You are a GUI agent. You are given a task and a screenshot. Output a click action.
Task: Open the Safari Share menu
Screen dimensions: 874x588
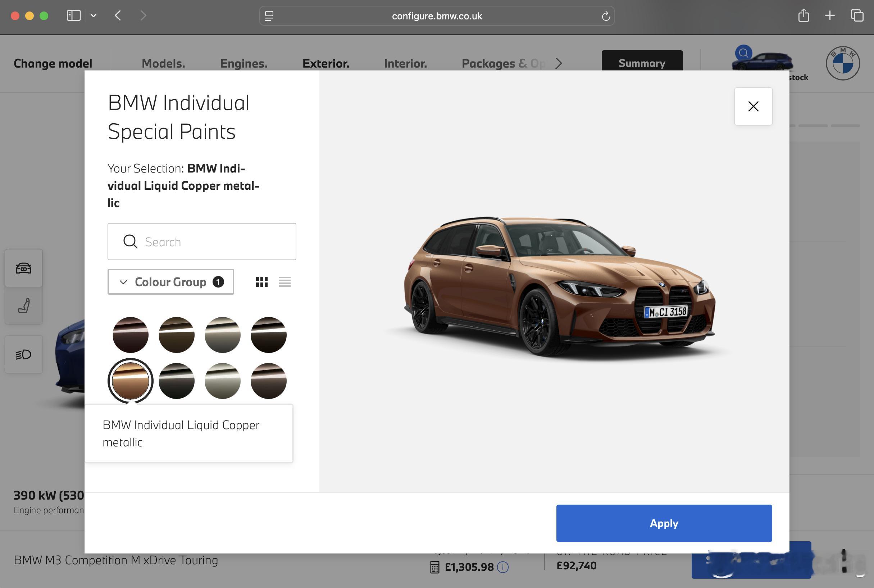tap(804, 15)
